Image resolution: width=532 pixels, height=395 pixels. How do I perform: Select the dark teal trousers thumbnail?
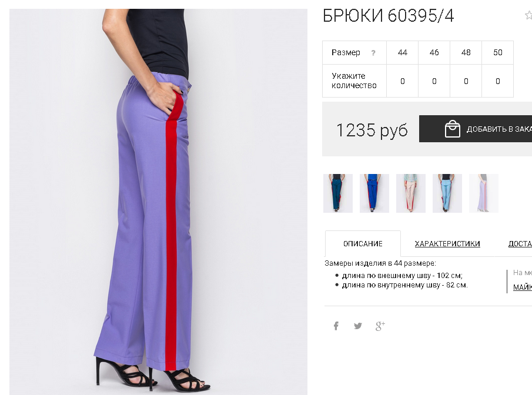click(x=338, y=193)
